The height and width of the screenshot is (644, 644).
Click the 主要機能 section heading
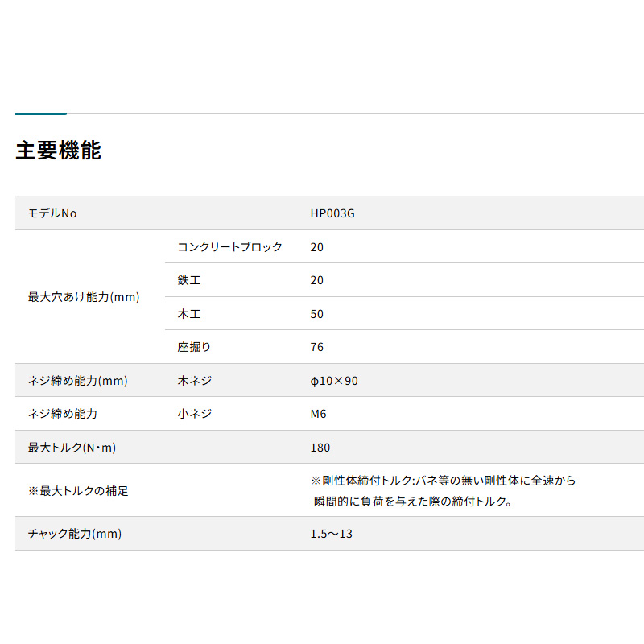tap(58, 151)
